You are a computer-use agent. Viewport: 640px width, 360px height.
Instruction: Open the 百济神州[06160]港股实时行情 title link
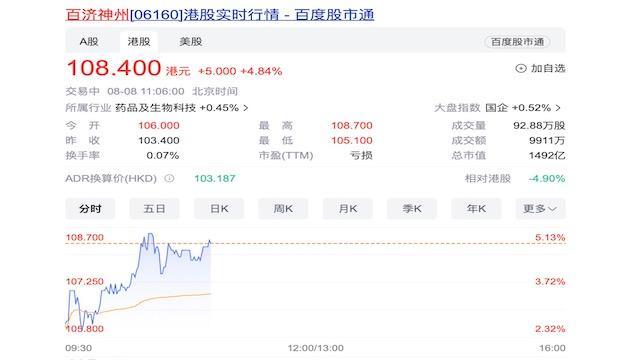click(220, 15)
